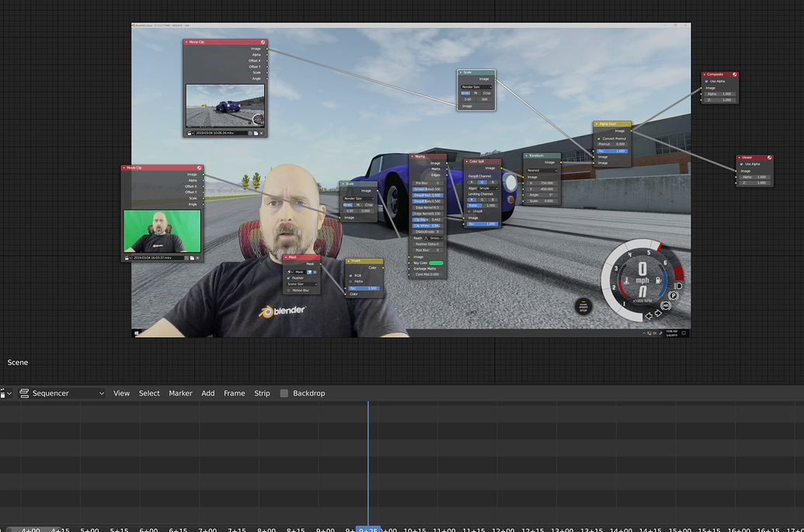Open the Sequencer view mode dropdown
Viewport: 804px width, 532px height.
(x=62, y=394)
